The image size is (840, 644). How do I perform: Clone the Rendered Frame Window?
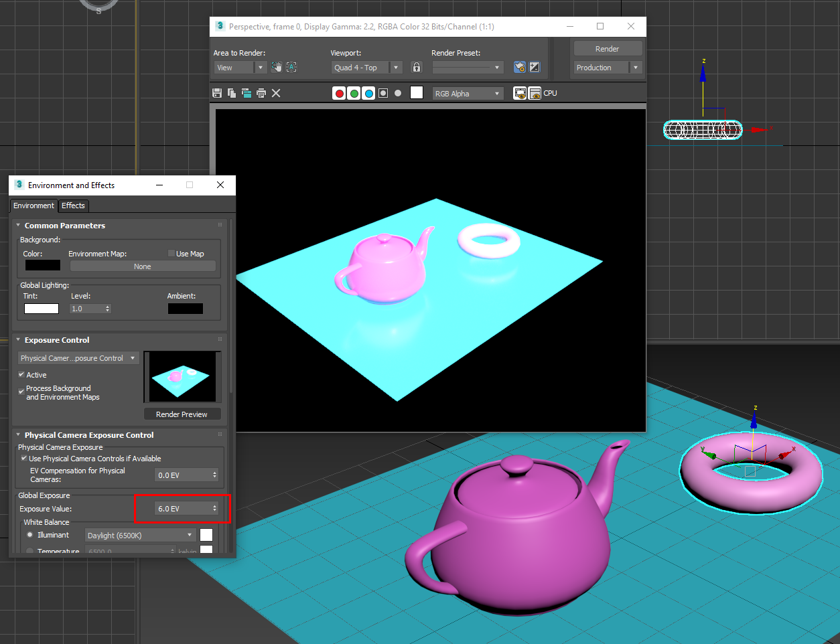click(246, 93)
